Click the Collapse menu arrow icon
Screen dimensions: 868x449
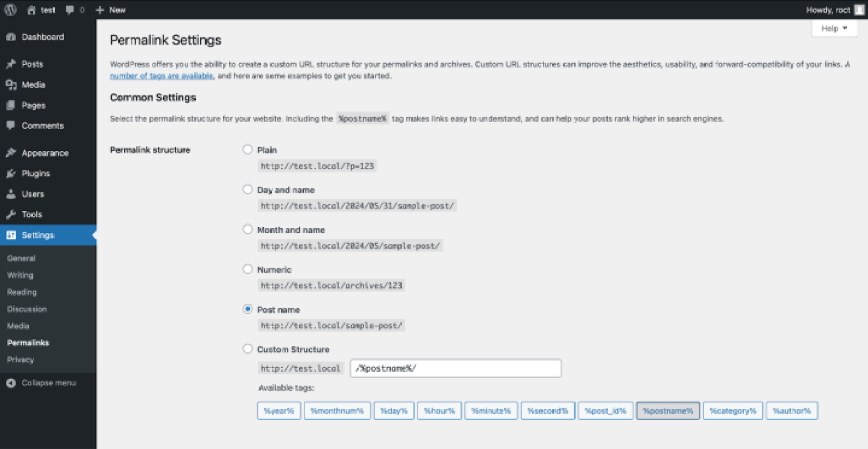[11, 383]
